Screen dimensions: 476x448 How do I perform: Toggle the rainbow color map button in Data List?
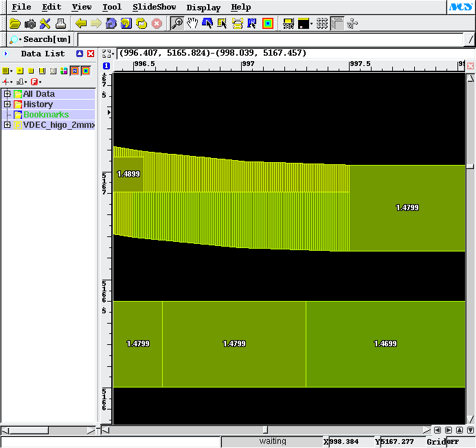tap(86, 71)
